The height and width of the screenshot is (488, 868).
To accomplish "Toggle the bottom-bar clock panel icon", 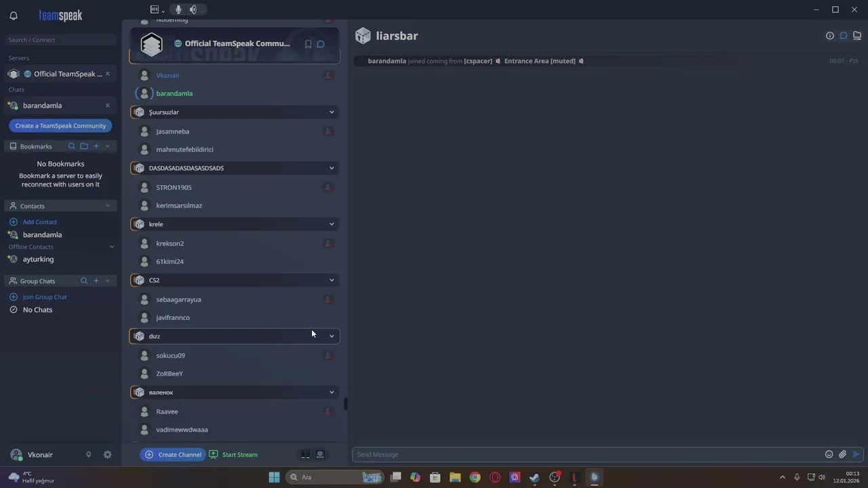I will click(320, 455).
